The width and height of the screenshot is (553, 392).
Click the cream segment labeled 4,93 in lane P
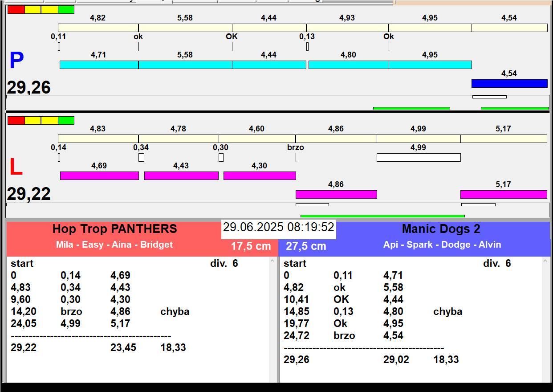347,28
